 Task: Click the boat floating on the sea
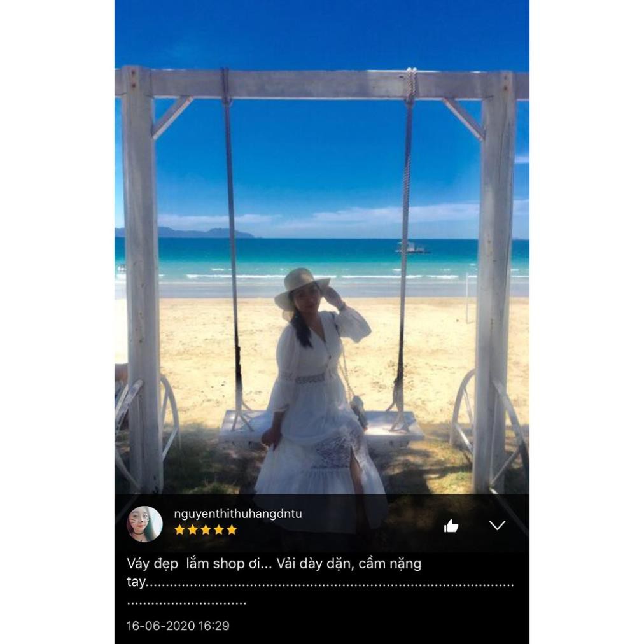(x=412, y=247)
